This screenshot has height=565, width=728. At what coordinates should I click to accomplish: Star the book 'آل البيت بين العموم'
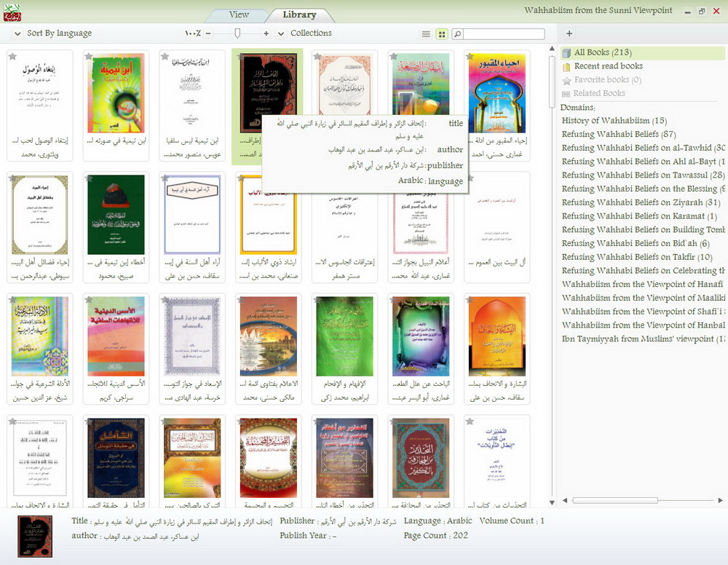pos(470,178)
